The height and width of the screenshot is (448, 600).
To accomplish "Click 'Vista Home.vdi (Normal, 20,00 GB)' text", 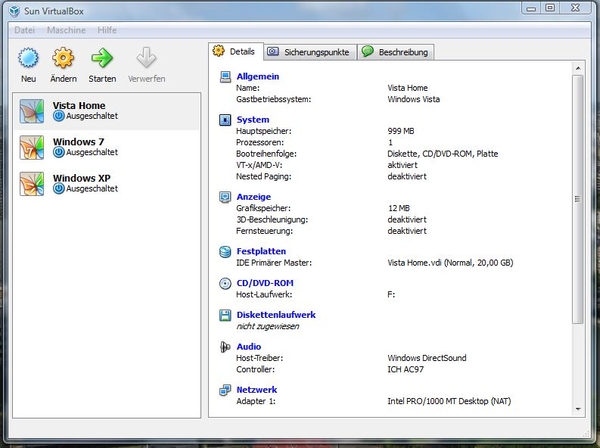I will tap(450, 263).
